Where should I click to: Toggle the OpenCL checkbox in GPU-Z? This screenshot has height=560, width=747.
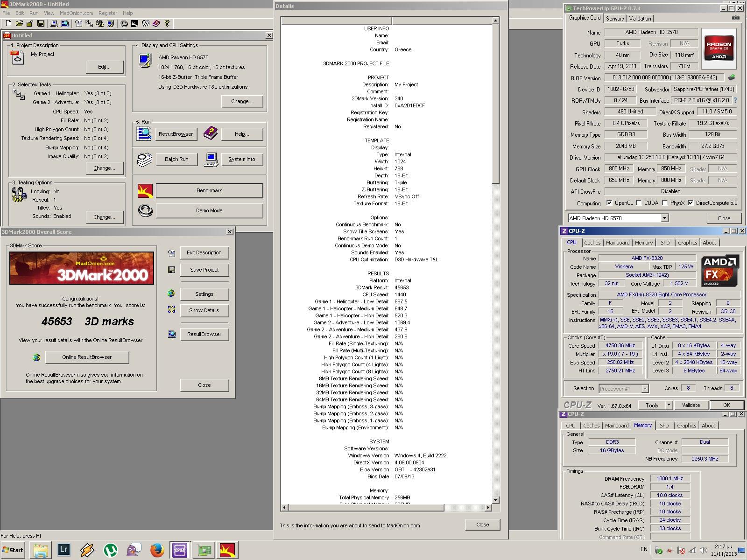coord(609,203)
